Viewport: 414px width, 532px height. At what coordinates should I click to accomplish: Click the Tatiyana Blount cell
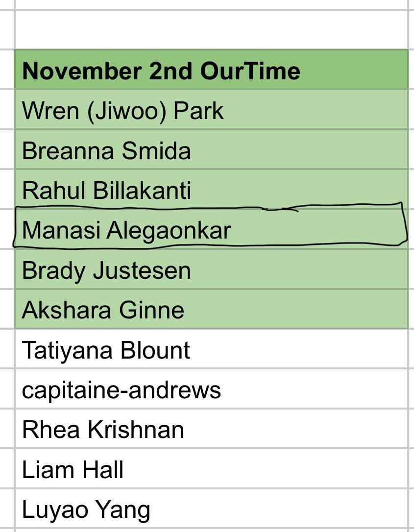[x=211, y=349]
